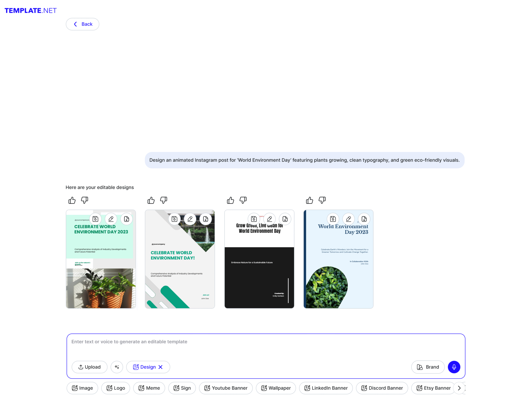Dislike the second design with thumbs down

[x=164, y=200]
